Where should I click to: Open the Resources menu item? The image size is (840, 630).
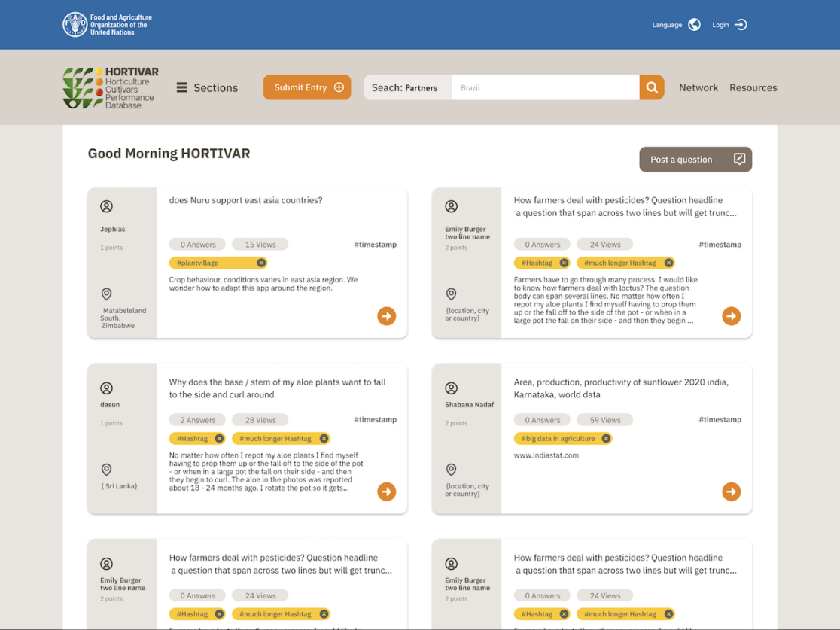pyautogui.click(x=753, y=87)
